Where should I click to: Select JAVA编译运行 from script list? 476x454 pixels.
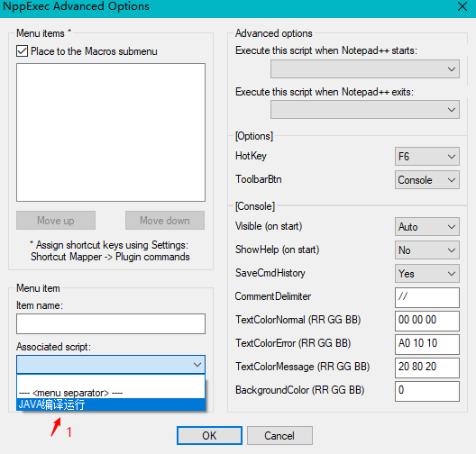coord(111,404)
